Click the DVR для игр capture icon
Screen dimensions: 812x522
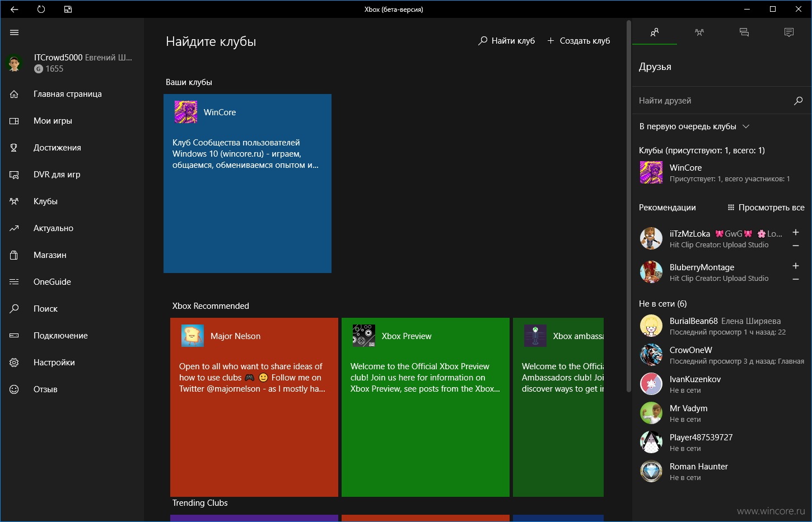15,175
